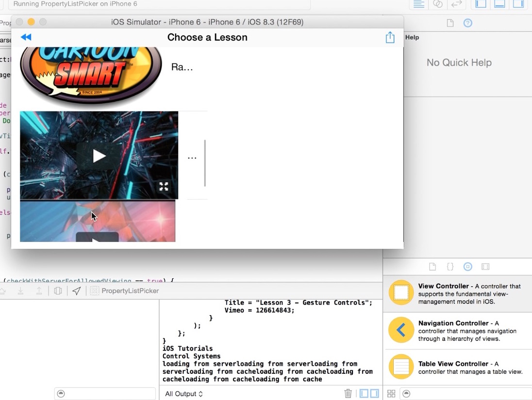This screenshot has width=532, height=400.
Task: Click debug step out button
Action: pos(39,291)
